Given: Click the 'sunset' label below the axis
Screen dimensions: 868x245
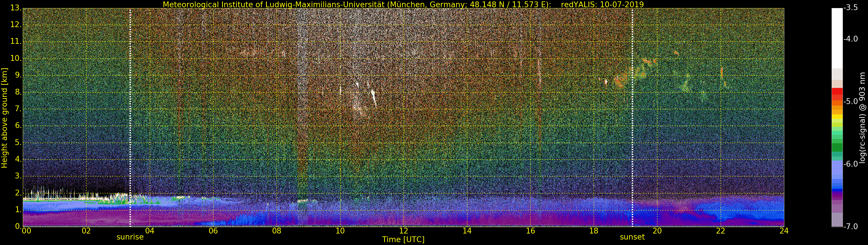Looking at the screenshot, I should click(632, 237).
